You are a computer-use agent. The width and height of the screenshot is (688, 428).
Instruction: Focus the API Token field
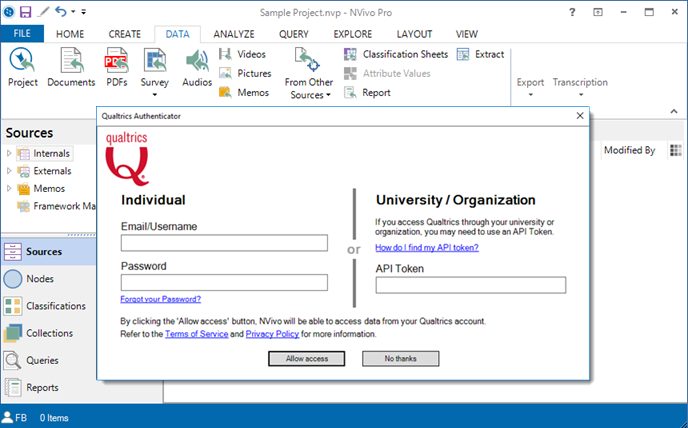click(470, 285)
